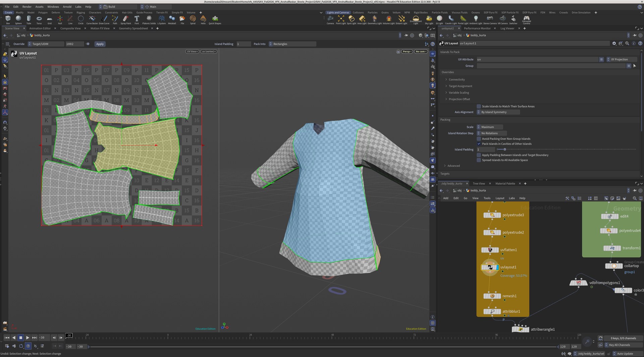This screenshot has width=644, height=357.
Task: Add a Sky Light
Action: (429, 20)
